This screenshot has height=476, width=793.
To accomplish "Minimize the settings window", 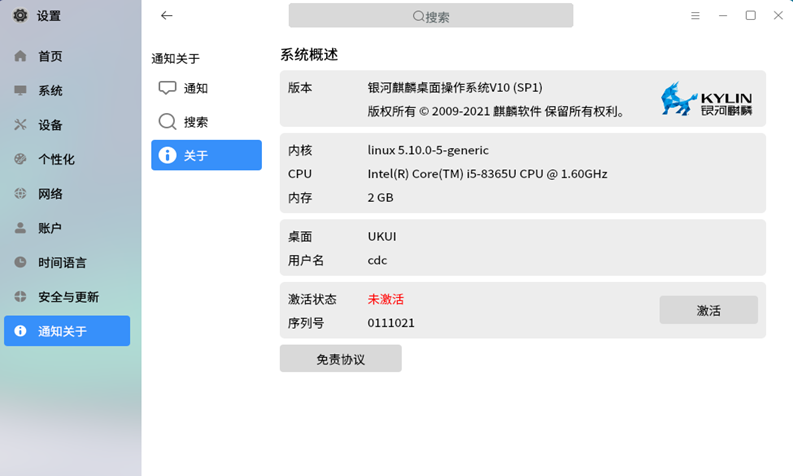I will click(x=723, y=16).
